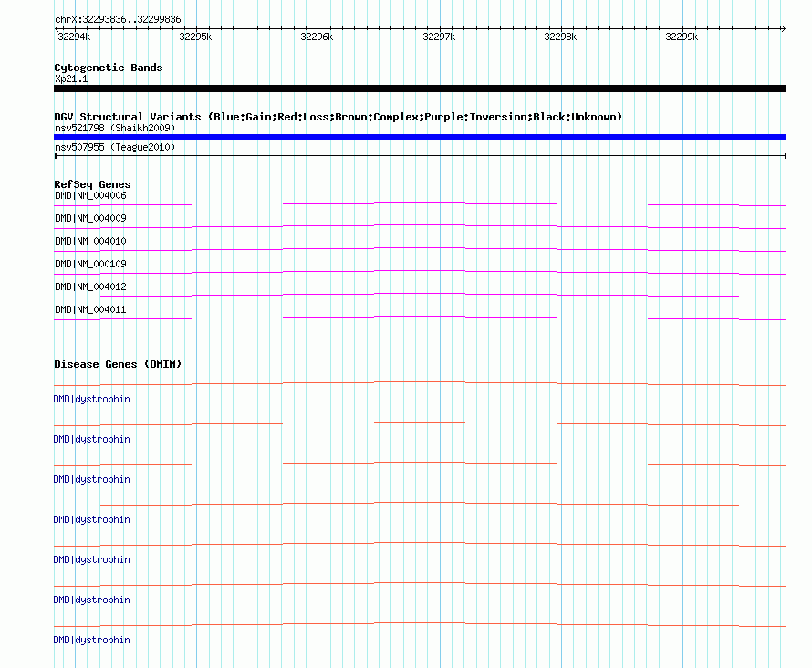The image size is (812, 668).
Task: Click the right arrowhead of the ruler
Action: tap(783, 28)
